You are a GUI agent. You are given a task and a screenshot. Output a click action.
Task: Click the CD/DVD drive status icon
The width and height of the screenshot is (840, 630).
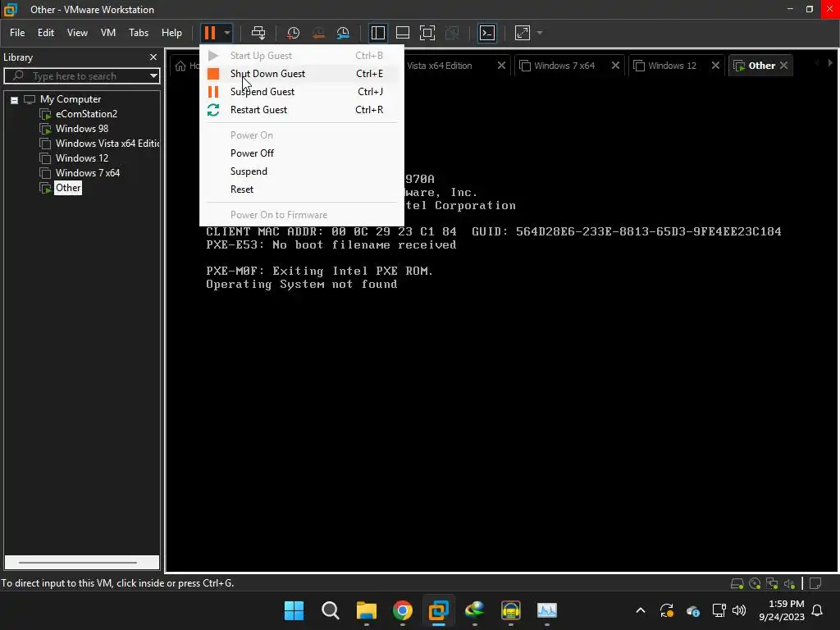[x=755, y=583]
